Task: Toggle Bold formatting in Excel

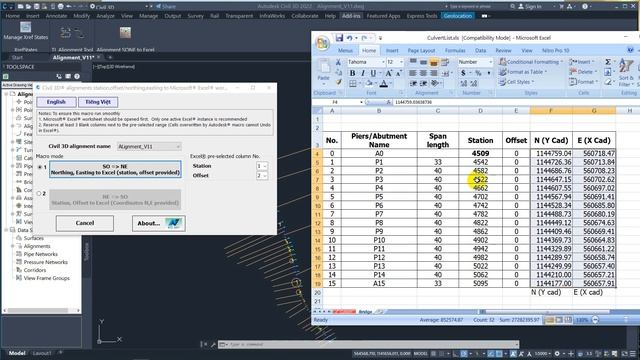Action: click(x=352, y=73)
